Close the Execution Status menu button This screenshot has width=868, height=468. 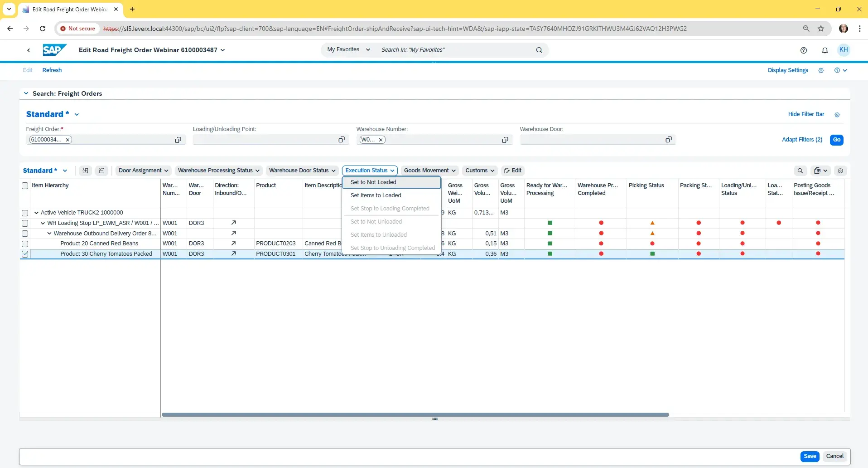(370, 171)
